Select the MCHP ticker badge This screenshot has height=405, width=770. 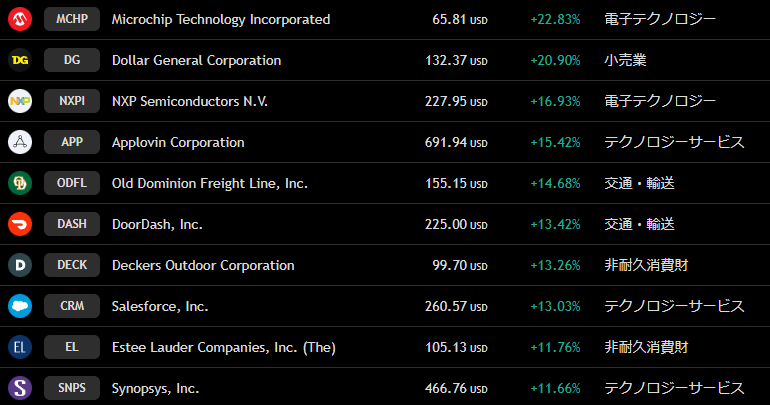coord(72,19)
